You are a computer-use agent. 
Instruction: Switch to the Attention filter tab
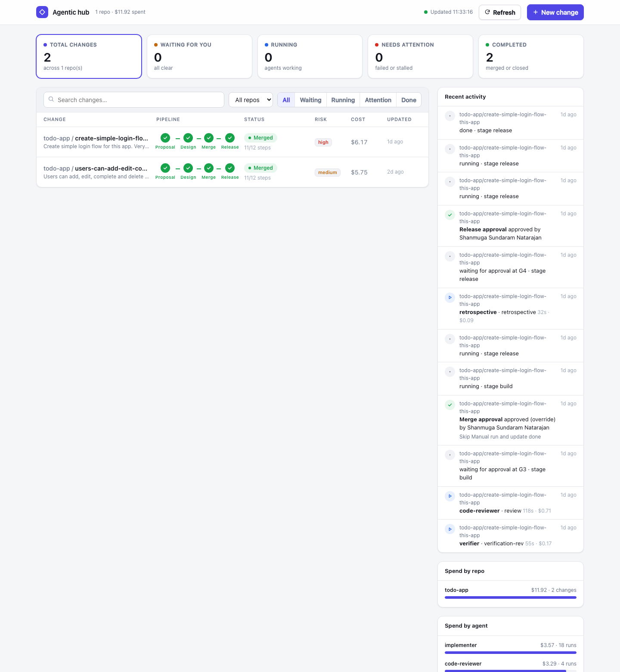378,100
